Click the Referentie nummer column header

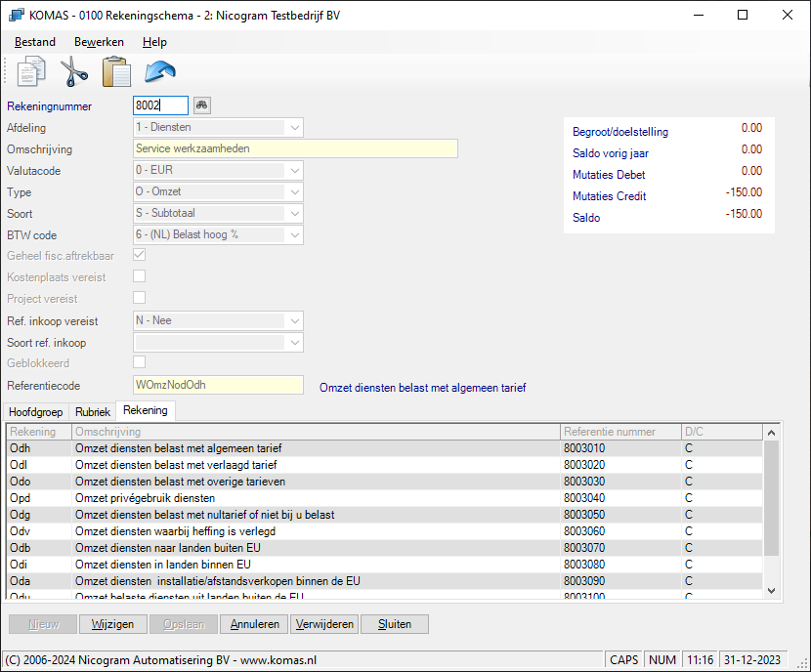pos(620,432)
